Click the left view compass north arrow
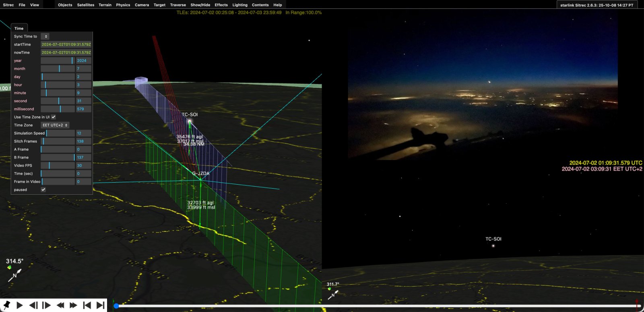Image resolution: width=644 pixels, height=312 pixels. coord(14,276)
